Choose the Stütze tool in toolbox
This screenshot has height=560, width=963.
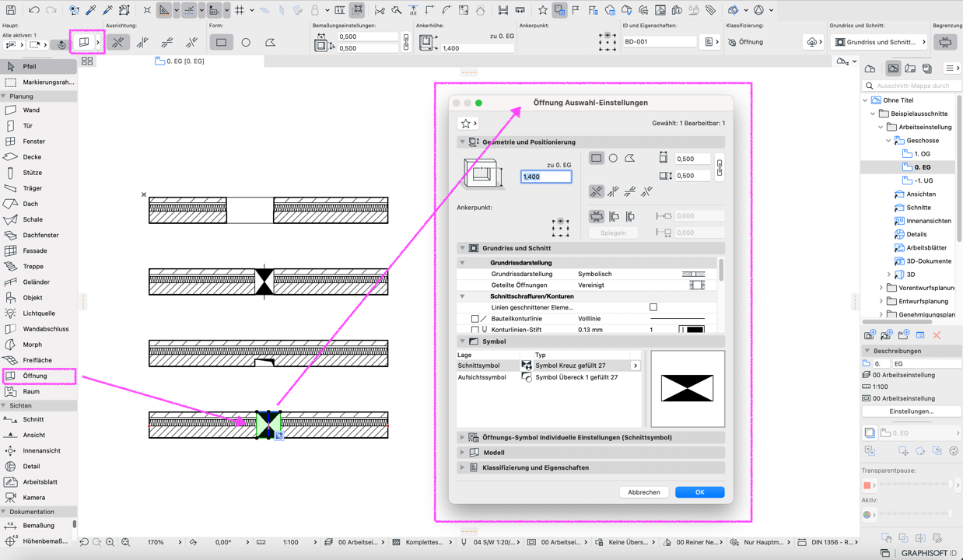coord(39,172)
